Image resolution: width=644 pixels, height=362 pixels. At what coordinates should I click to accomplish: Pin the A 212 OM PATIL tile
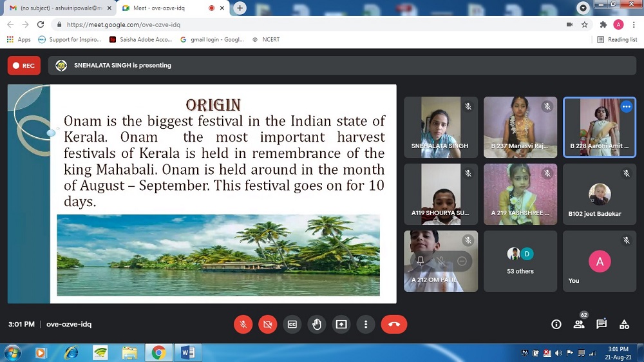click(421, 261)
